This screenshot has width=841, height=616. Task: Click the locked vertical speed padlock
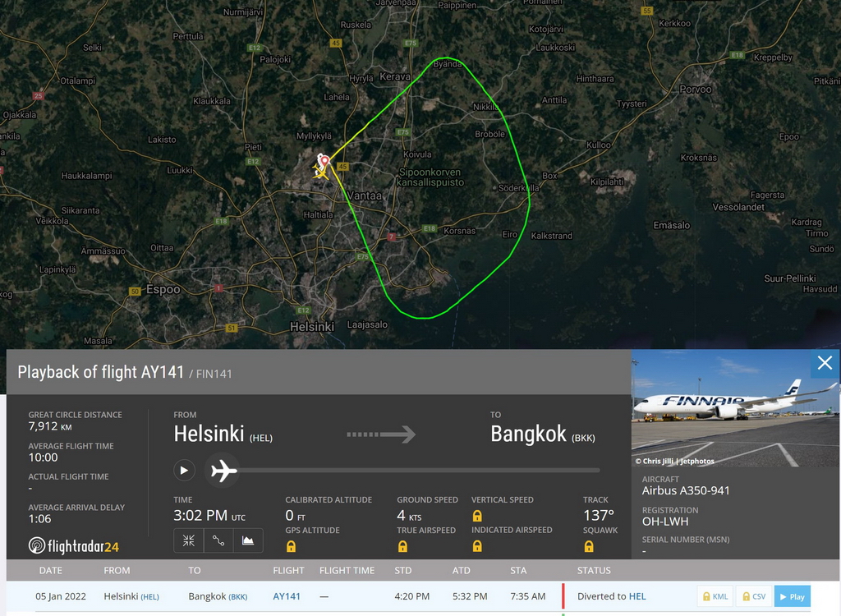[477, 516]
